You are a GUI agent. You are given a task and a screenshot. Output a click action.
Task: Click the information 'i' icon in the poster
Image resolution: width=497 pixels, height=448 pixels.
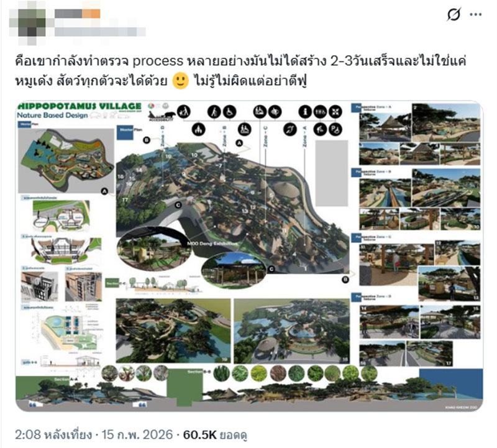pyautogui.click(x=305, y=112)
